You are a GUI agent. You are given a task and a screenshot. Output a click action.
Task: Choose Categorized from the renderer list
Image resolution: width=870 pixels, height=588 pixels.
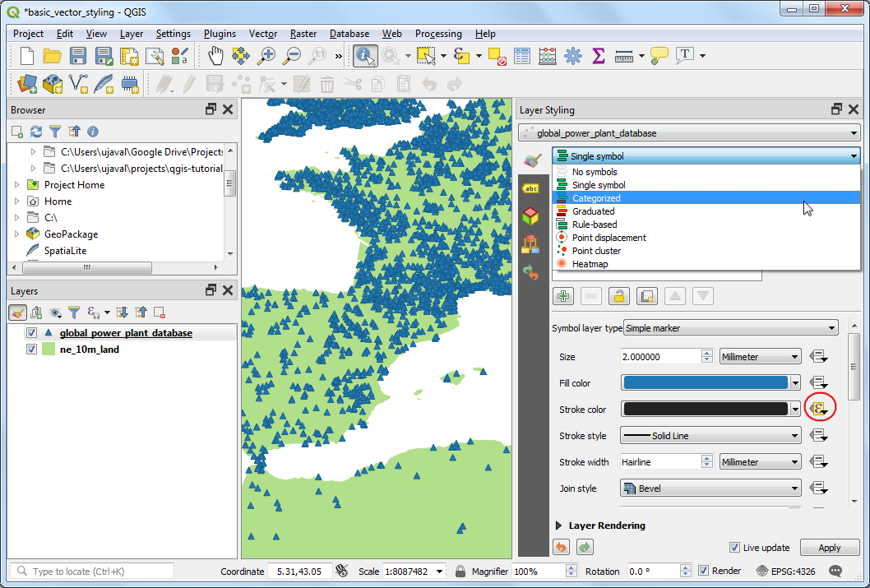click(596, 198)
